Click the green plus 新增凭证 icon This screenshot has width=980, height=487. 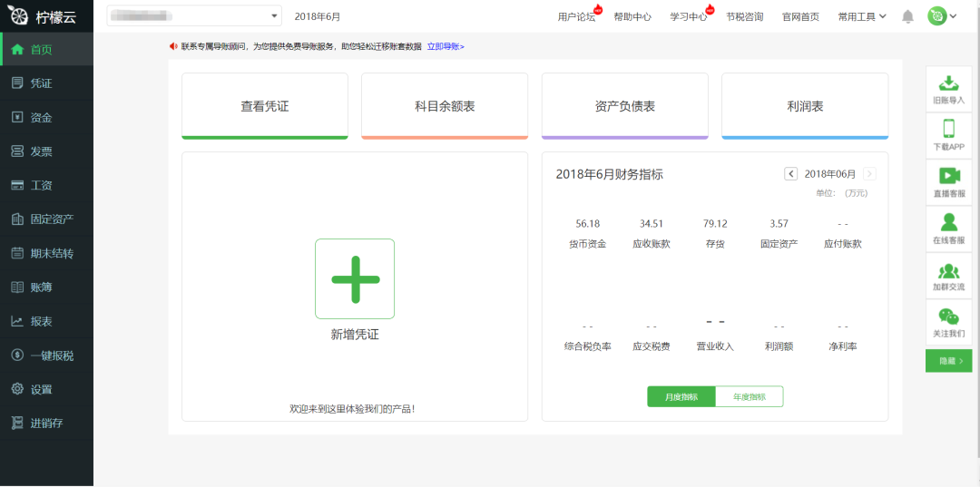pos(355,279)
